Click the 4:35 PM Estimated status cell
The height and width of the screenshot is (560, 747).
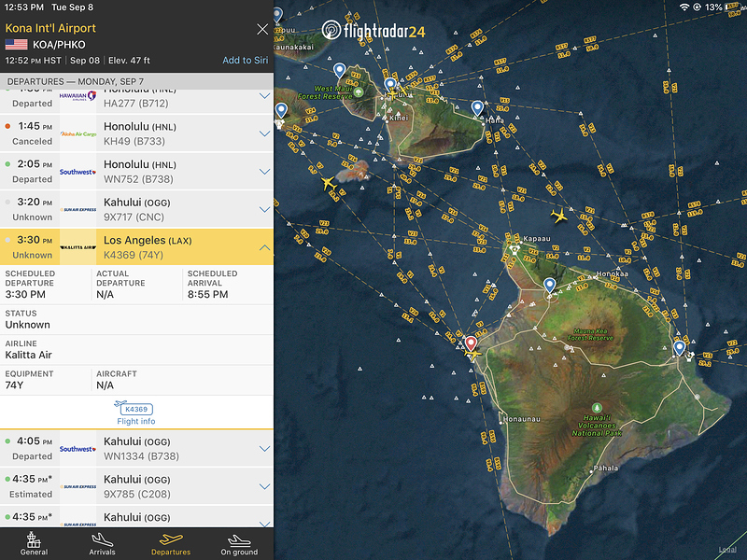[30, 486]
